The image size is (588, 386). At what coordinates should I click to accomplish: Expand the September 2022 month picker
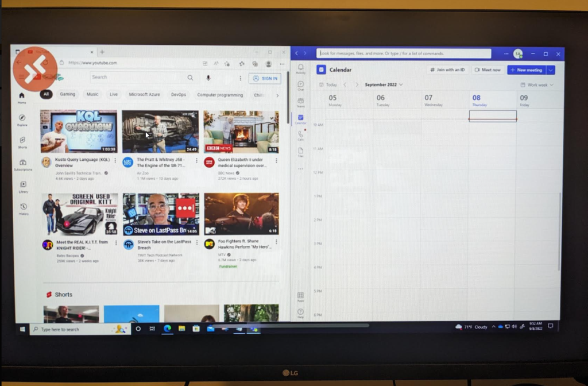pyautogui.click(x=384, y=84)
